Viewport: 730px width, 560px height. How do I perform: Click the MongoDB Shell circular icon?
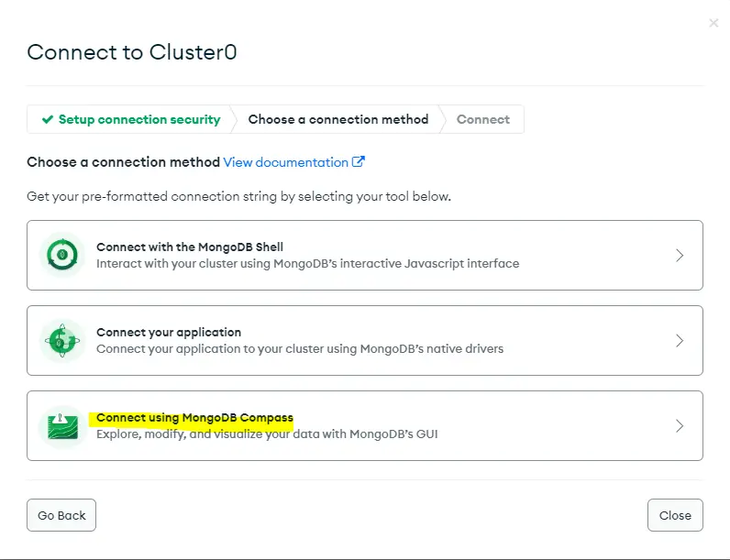(x=62, y=255)
